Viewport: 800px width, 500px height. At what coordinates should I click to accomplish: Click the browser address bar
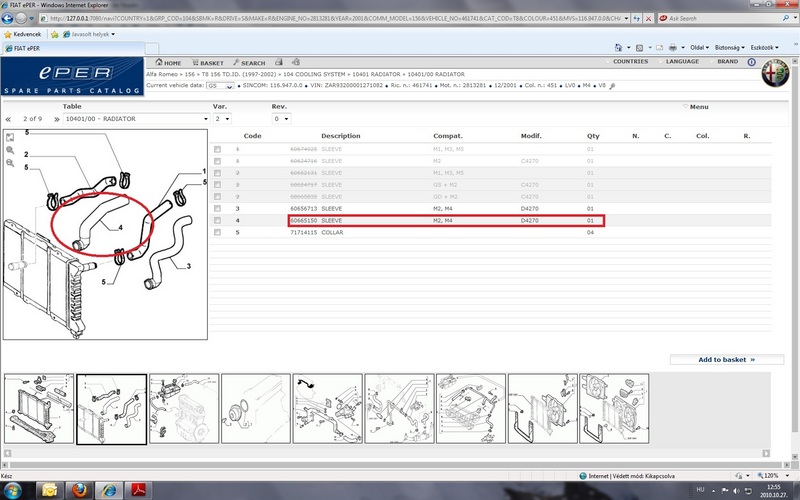click(334, 18)
